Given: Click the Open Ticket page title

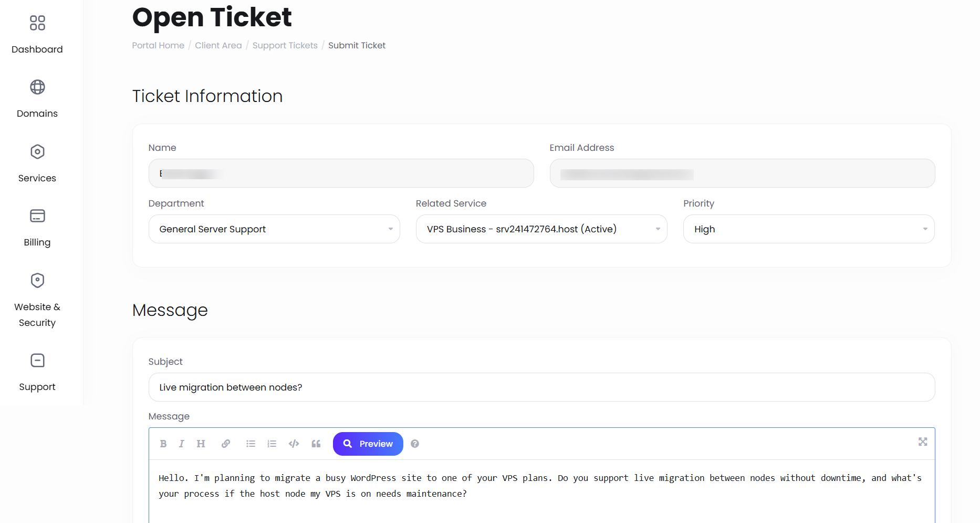Looking at the screenshot, I should click(212, 17).
